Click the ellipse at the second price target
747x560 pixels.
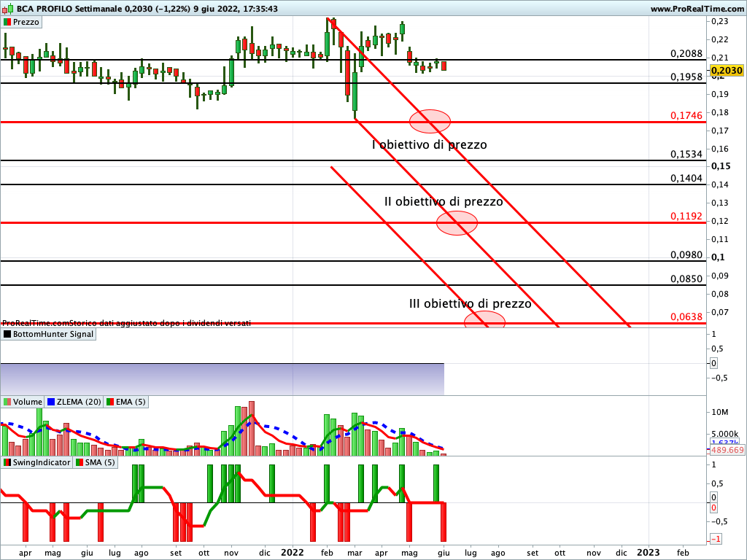(x=457, y=222)
